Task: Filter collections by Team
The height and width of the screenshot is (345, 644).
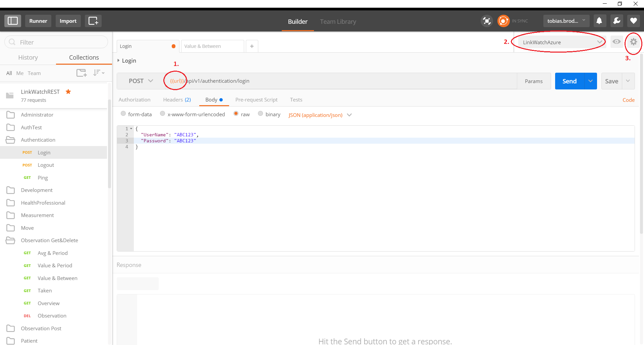Action: point(34,73)
